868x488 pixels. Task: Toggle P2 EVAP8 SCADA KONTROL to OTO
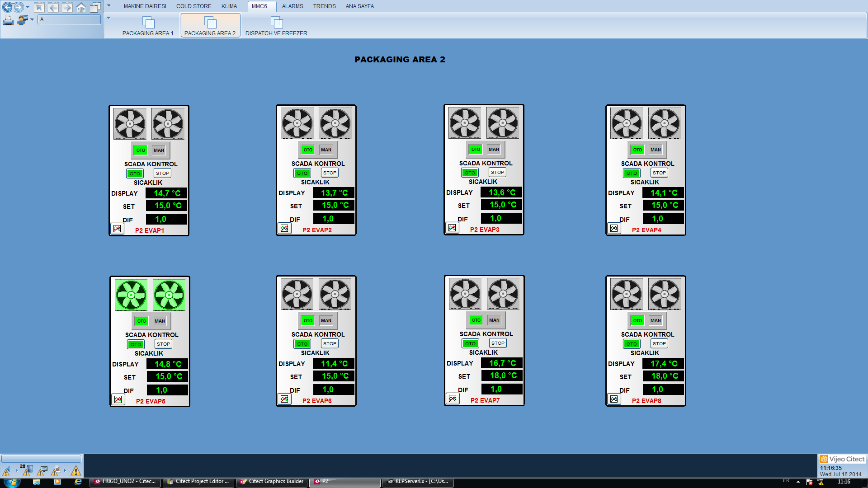pos(632,344)
